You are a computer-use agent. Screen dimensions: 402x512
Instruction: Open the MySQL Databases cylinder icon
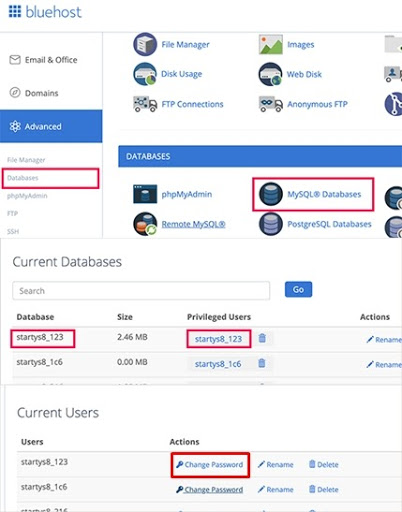pyautogui.click(x=271, y=194)
